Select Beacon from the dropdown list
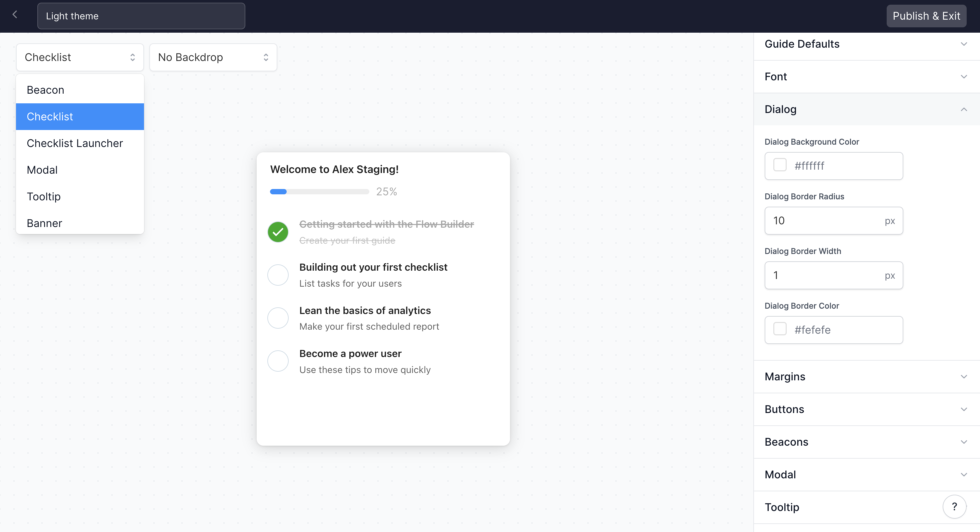Screen dimensions: 980x532 [80, 90]
